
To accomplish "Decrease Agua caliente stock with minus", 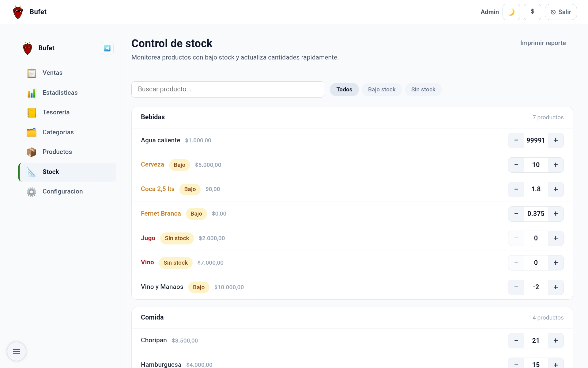I will click(x=516, y=140).
